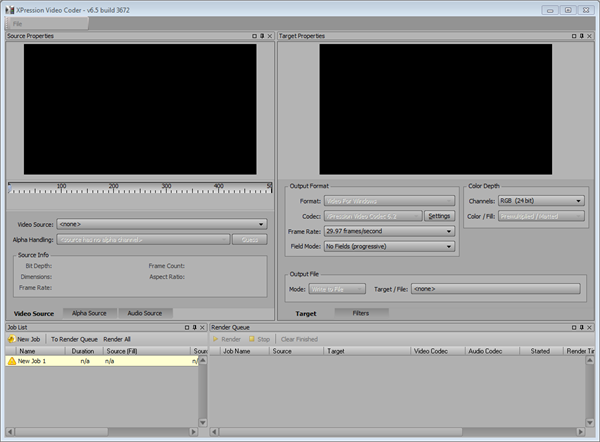Click Render Queue scroll-right arrow
Screen dimensions: 600x442
[x=580, y=432]
